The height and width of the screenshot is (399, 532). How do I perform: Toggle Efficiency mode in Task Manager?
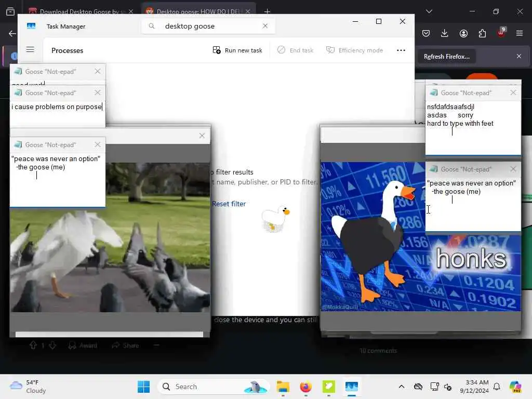pyautogui.click(x=354, y=50)
